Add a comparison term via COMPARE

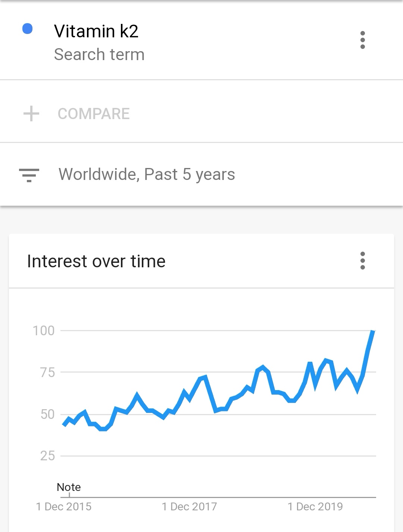(x=94, y=113)
